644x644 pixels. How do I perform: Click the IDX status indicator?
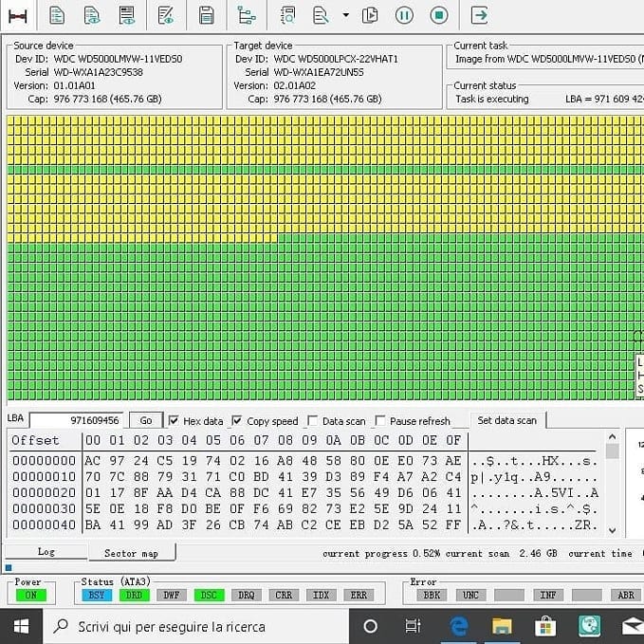(322, 595)
